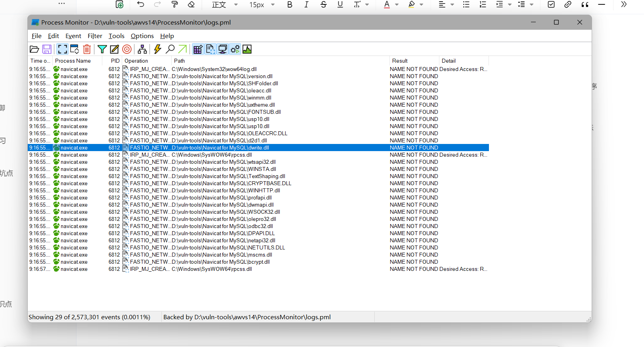Screen dimensions: 644x347
Task: Click the Include Process From Window target icon
Action: [127, 49]
